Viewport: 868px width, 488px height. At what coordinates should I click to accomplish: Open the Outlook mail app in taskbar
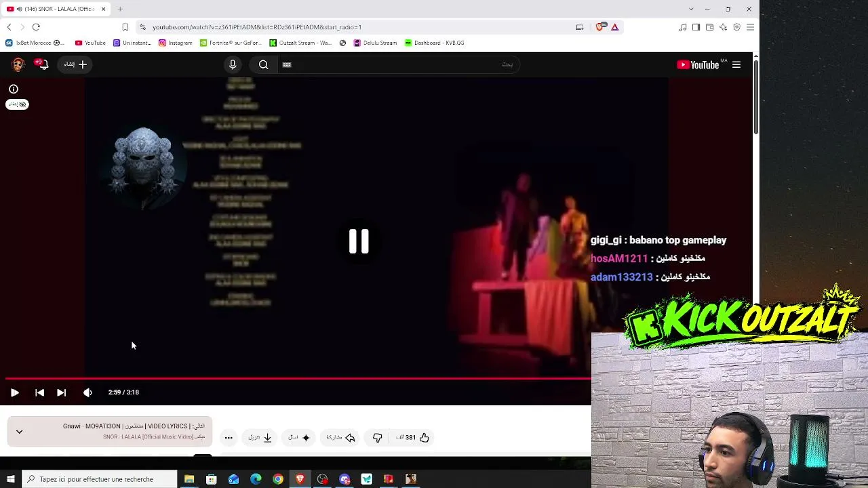pyautogui.click(x=233, y=479)
